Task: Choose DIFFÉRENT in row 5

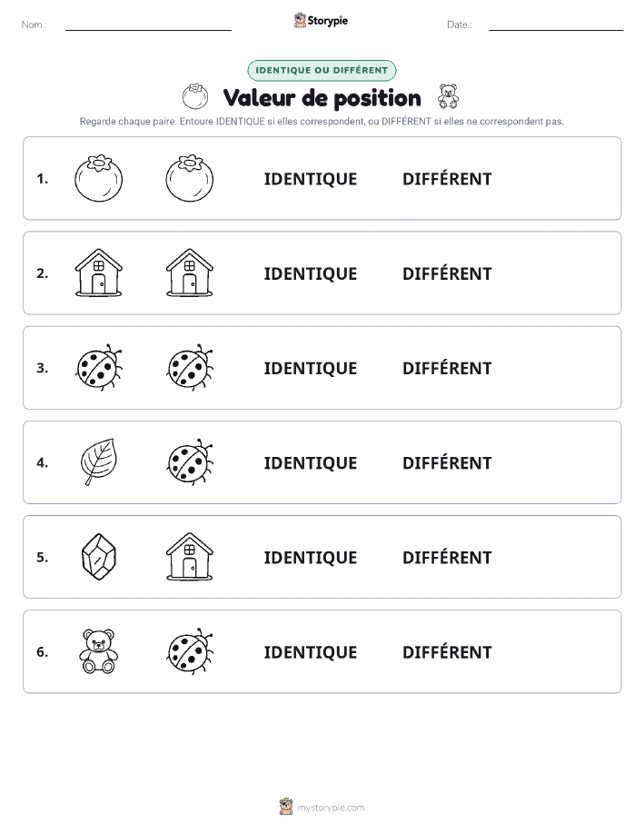Action: pos(447,557)
